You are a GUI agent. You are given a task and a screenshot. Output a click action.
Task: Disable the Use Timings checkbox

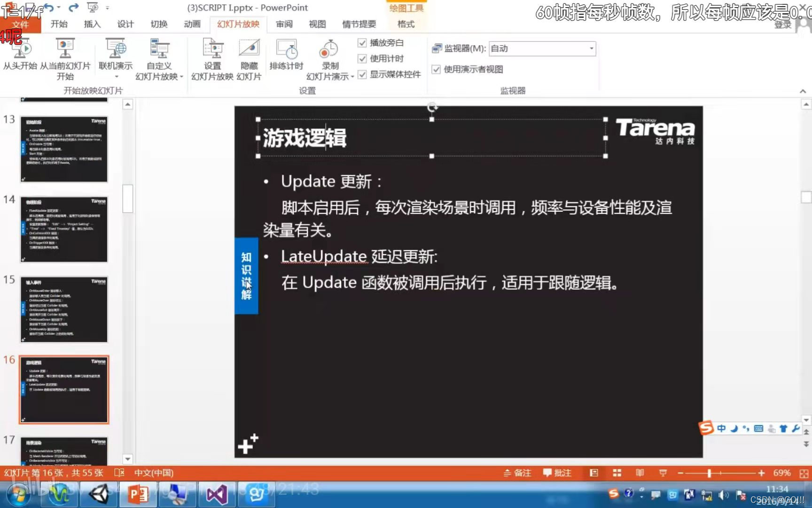362,59
